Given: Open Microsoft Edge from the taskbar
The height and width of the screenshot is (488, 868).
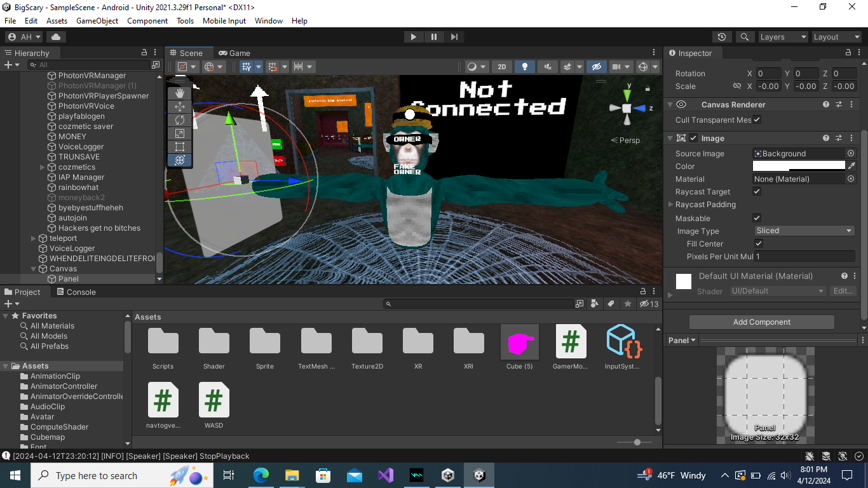Looking at the screenshot, I should 261,475.
